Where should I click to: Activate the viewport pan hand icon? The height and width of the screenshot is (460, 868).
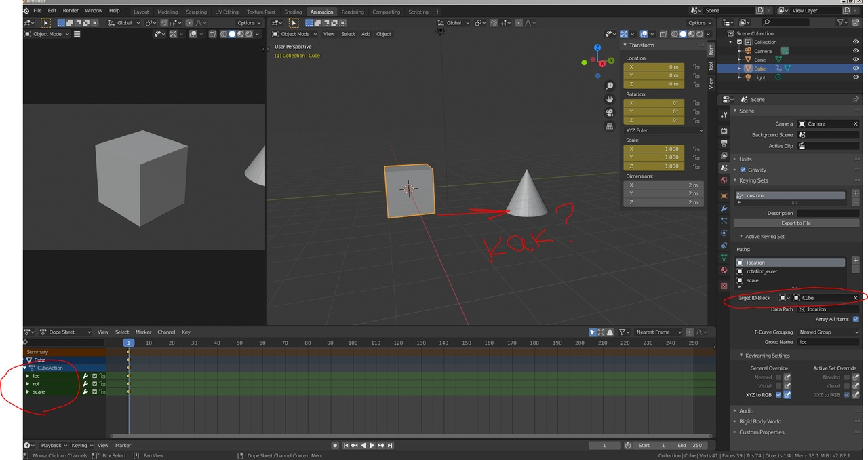[x=610, y=100]
